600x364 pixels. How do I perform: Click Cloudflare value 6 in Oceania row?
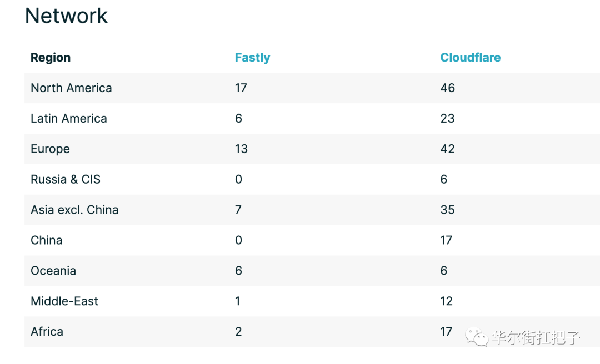(444, 271)
